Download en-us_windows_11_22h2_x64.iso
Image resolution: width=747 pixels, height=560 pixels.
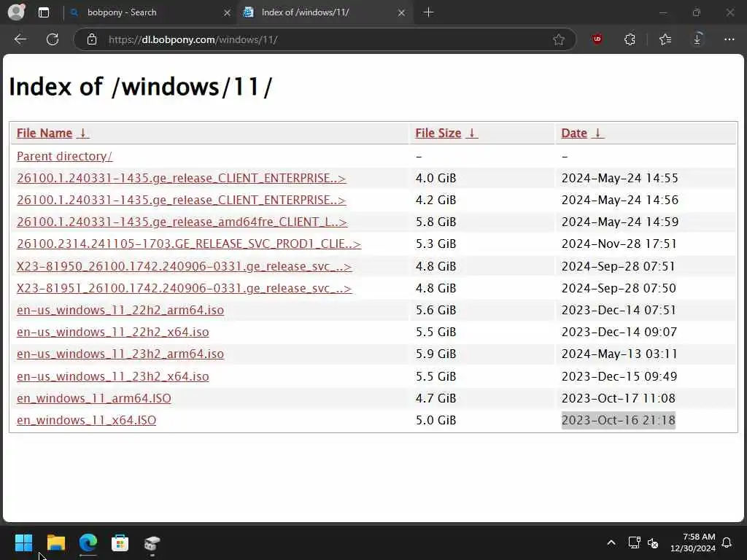[113, 332]
